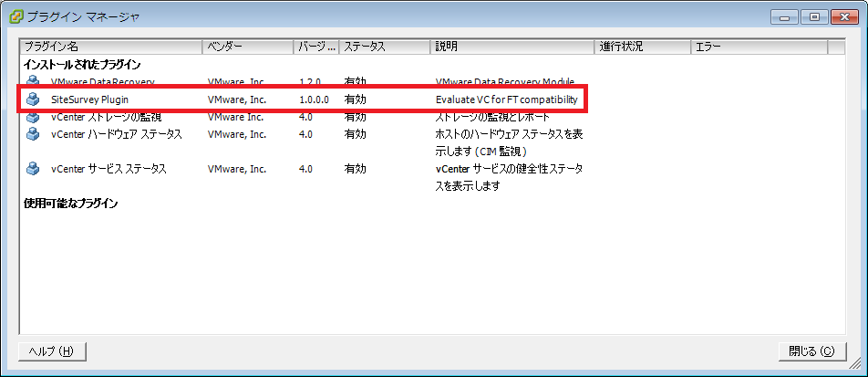Click the プラグイン マネージャ title bar icon
This screenshot has height=377, width=868.
pyautogui.click(x=17, y=16)
